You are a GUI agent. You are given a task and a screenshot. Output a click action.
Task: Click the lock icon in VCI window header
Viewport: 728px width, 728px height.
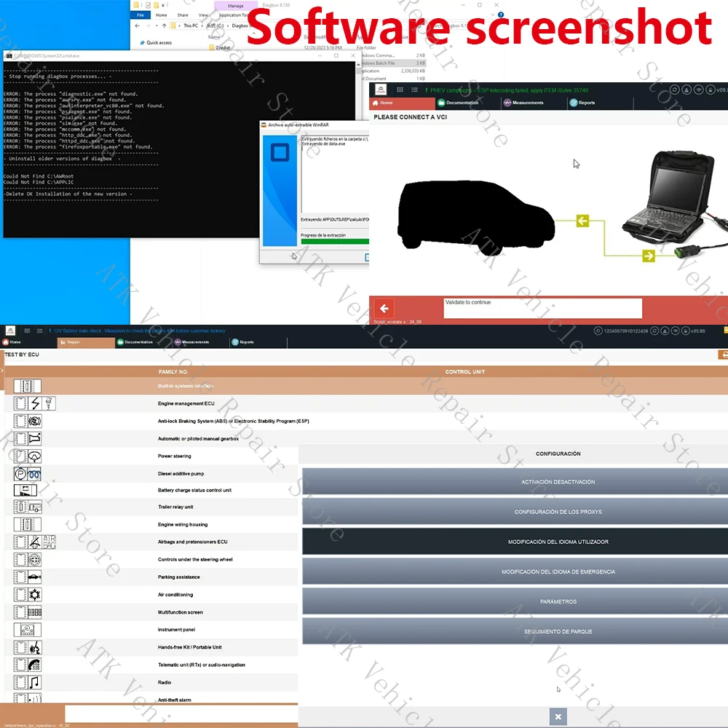(711, 90)
